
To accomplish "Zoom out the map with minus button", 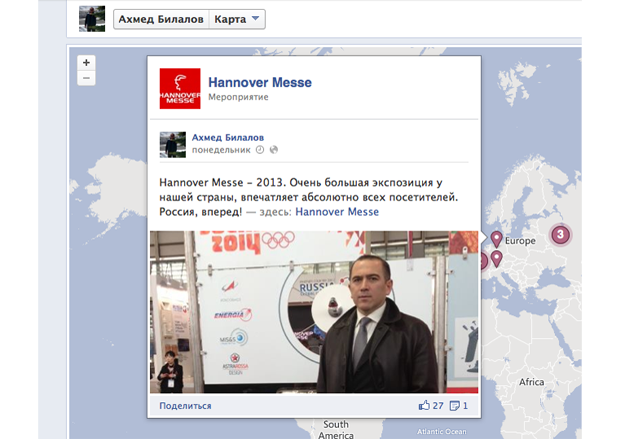I will pos(86,78).
